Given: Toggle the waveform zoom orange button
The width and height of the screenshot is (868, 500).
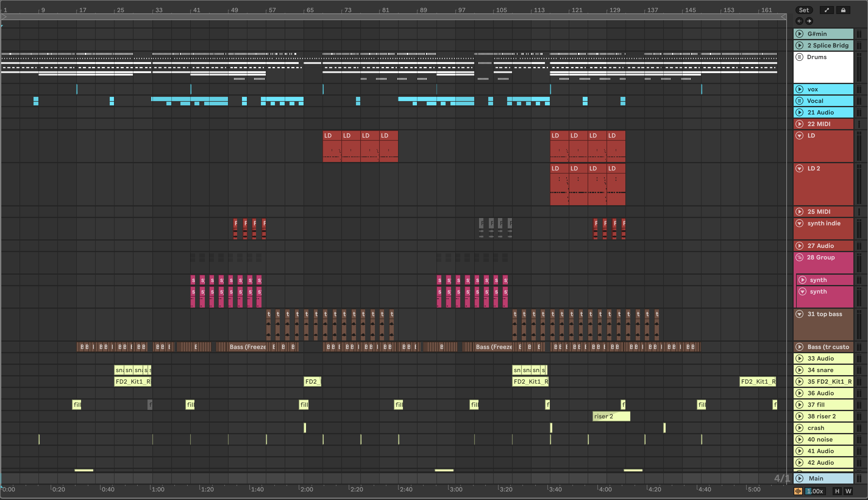Looking at the screenshot, I should 798,491.
